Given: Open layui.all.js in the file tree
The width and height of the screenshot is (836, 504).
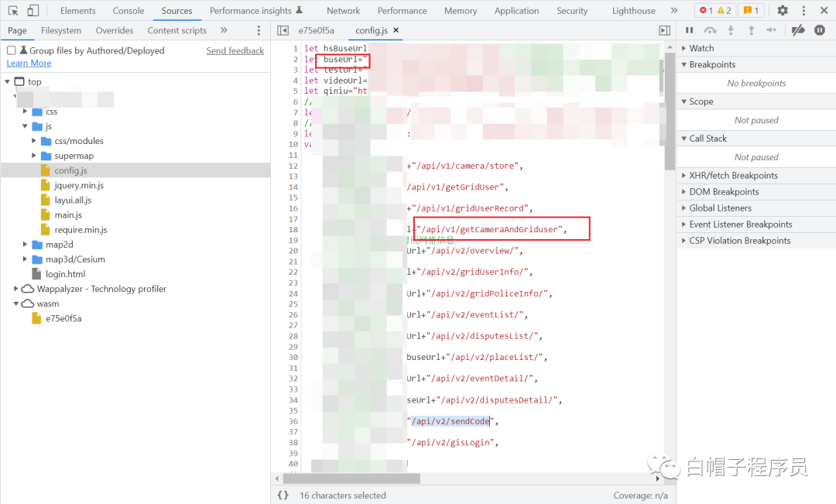Looking at the screenshot, I should point(73,200).
